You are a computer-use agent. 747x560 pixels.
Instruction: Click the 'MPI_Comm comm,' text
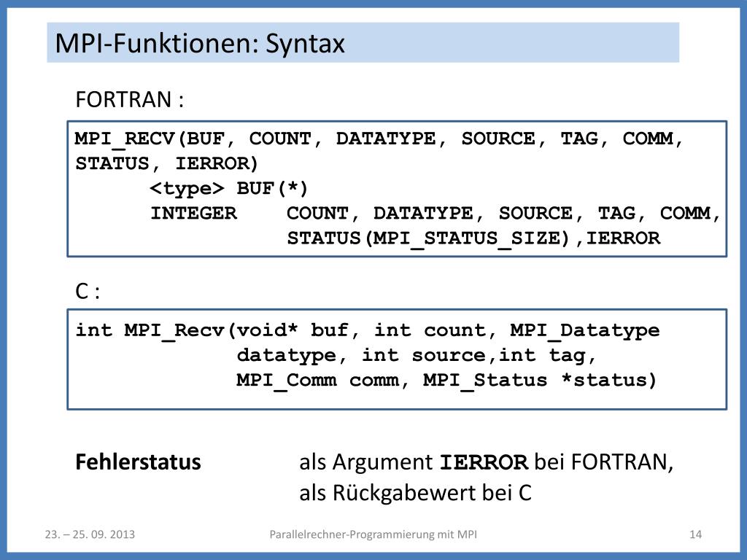(322, 381)
